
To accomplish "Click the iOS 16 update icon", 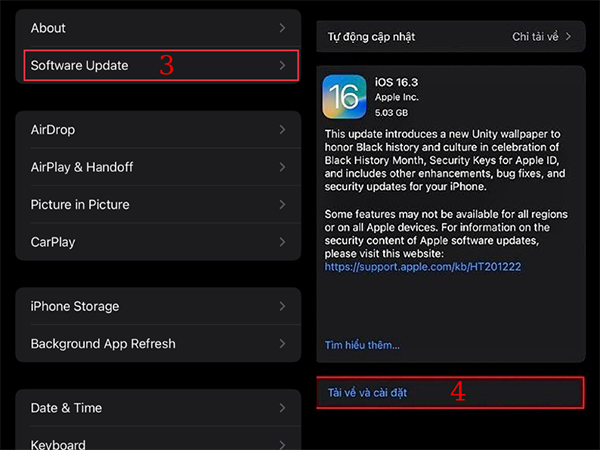I will click(344, 97).
